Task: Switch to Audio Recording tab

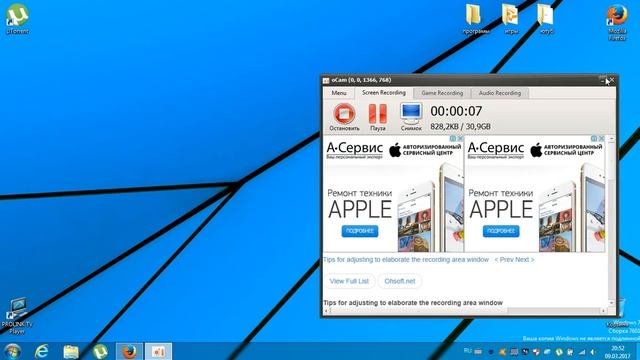Action: click(500, 93)
